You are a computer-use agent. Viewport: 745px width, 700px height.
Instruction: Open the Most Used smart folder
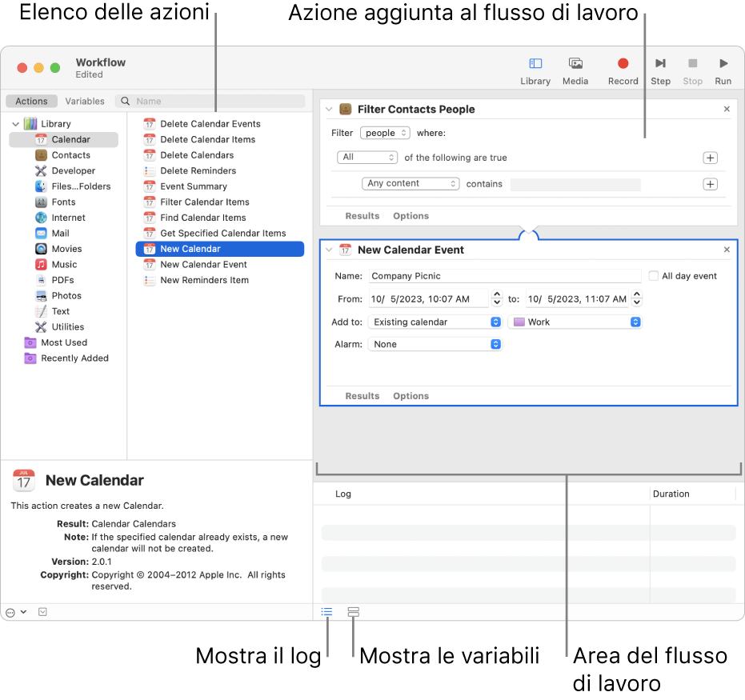[x=56, y=343]
